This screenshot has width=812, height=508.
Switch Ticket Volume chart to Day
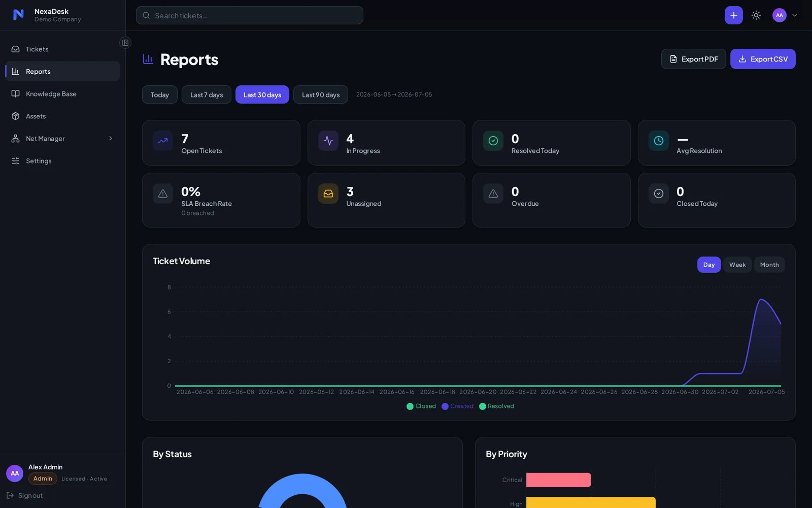pyautogui.click(x=709, y=265)
